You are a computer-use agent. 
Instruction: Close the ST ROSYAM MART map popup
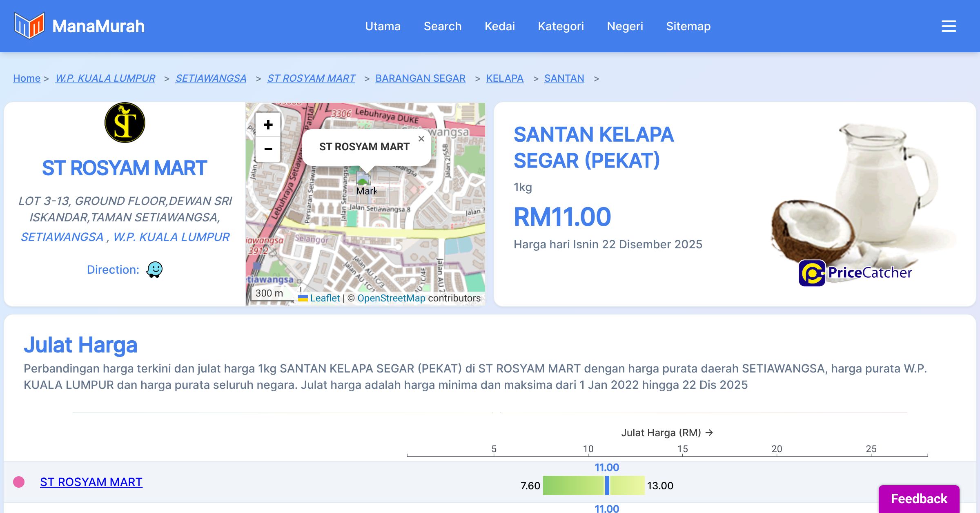pyautogui.click(x=421, y=139)
